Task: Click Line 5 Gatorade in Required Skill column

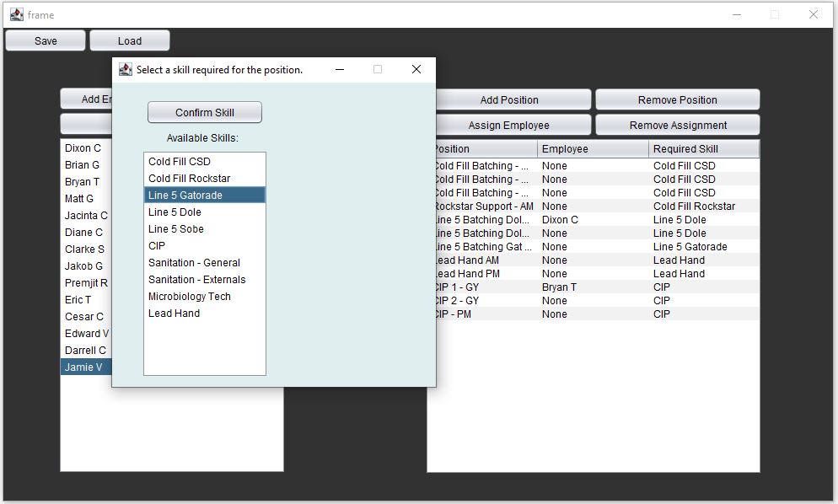Action: coord(690,247)
